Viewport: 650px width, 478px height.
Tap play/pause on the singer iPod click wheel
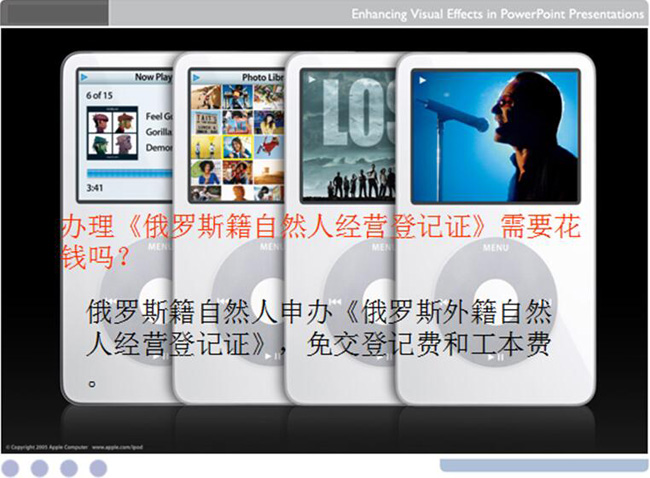pyautogui.click(x=496, y=357)
